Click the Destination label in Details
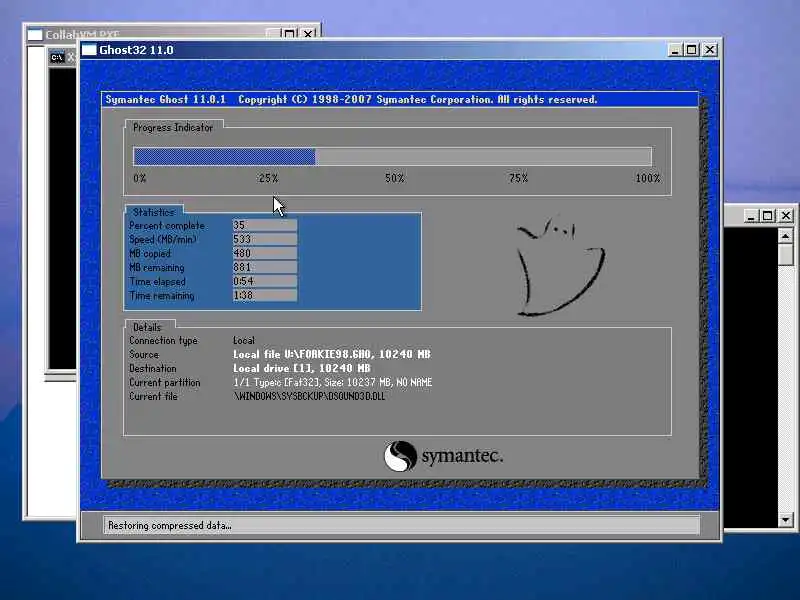This screenshot has width=800, height=600. coord(153,368)
